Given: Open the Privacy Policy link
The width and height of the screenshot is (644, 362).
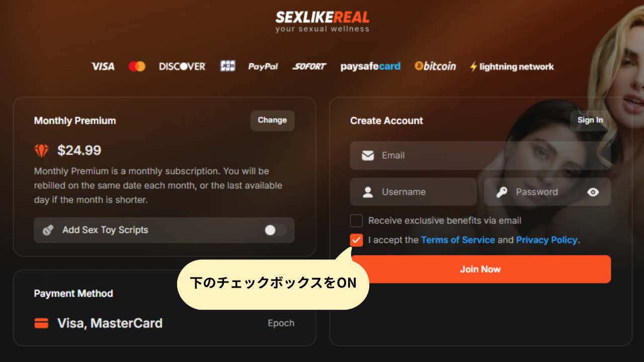Looking at the screenshot, I should 546,240.
